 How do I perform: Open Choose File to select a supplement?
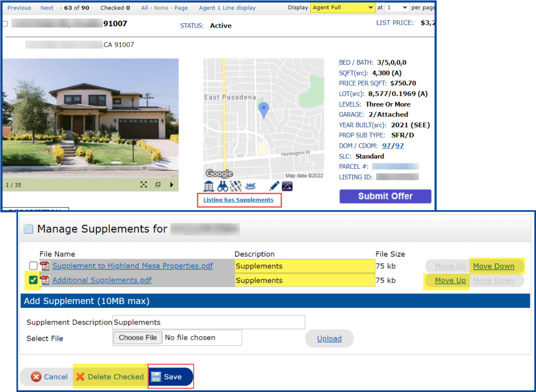click(137, 338)
